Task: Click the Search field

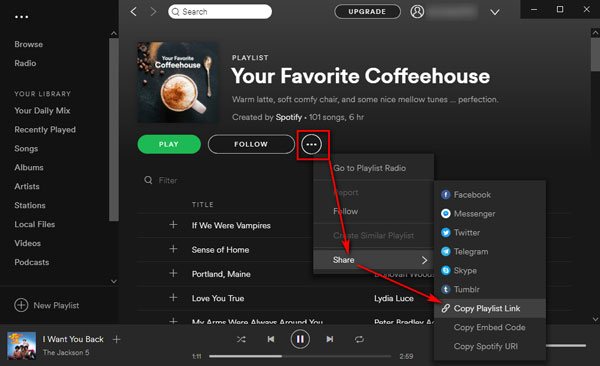Action: coord(220,11)
